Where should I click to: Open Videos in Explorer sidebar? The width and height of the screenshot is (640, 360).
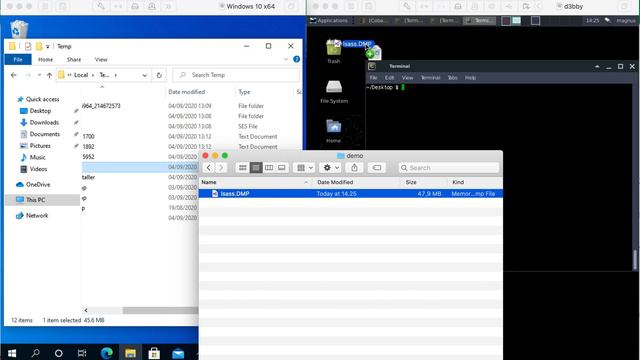click(x=38, y=169)
